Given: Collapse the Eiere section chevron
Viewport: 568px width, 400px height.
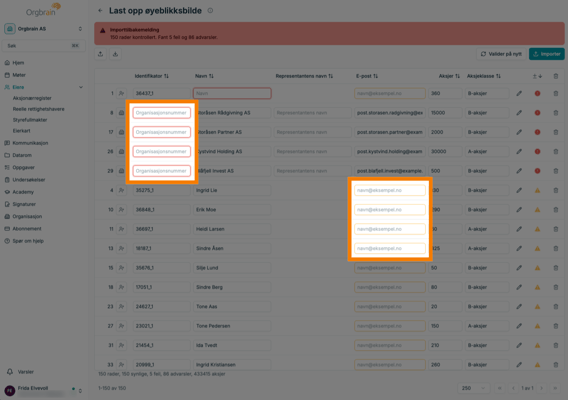Looking at the screenshot, I should click(x=81, y=87).
